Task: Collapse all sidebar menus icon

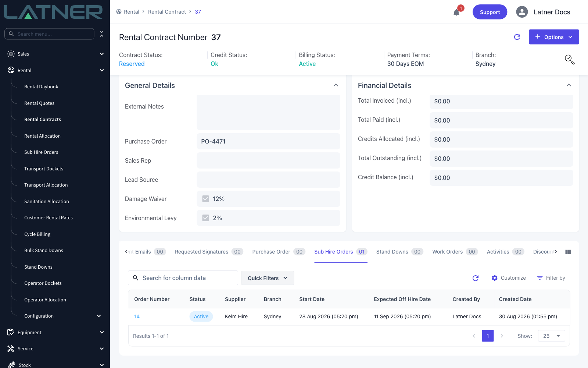Action: pyautogui.click(x=102, y=34)
